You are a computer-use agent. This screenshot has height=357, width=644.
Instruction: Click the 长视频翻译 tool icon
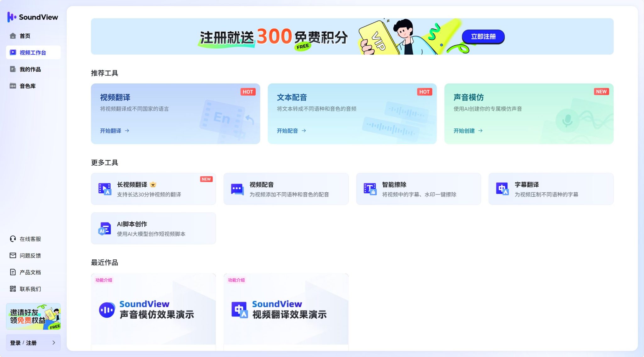tap(105, 189)
